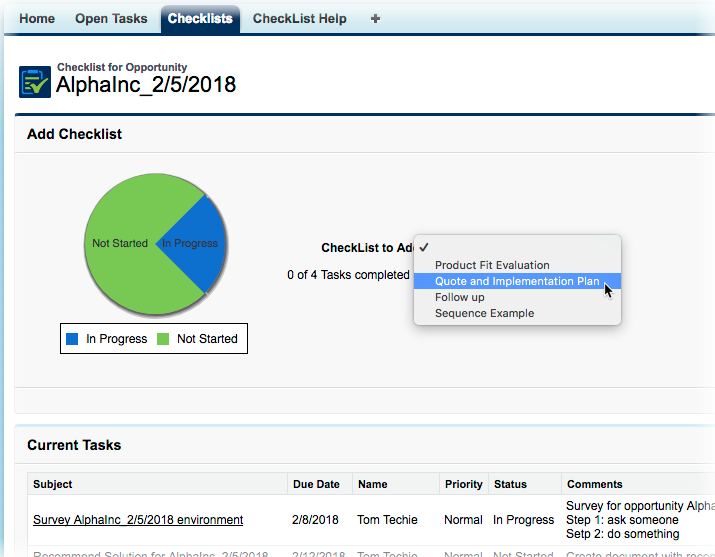Click the AlphaInc_2/5/2018 page title
This screenshot has width=715, height=557.
(x=146, y=85)
